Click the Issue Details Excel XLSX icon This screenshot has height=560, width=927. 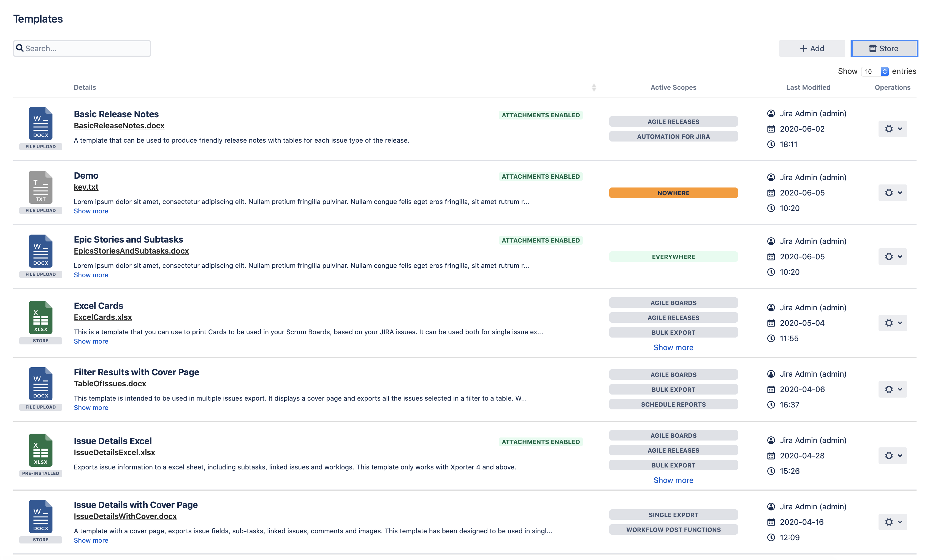point(41,450)
